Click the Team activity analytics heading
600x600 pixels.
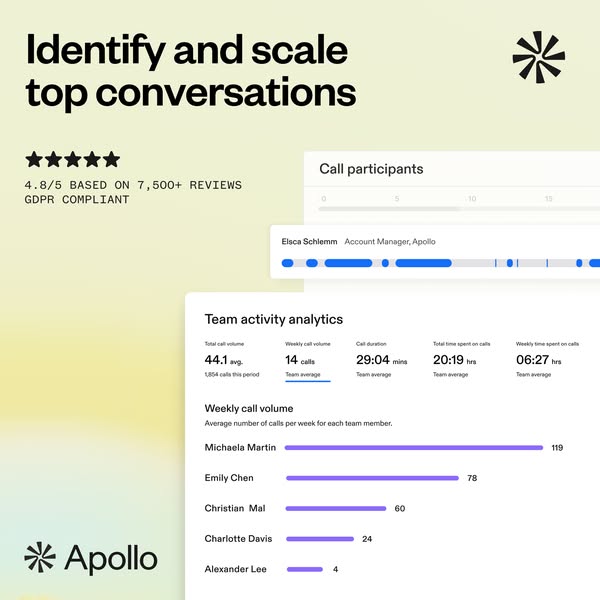click(273, 319)
